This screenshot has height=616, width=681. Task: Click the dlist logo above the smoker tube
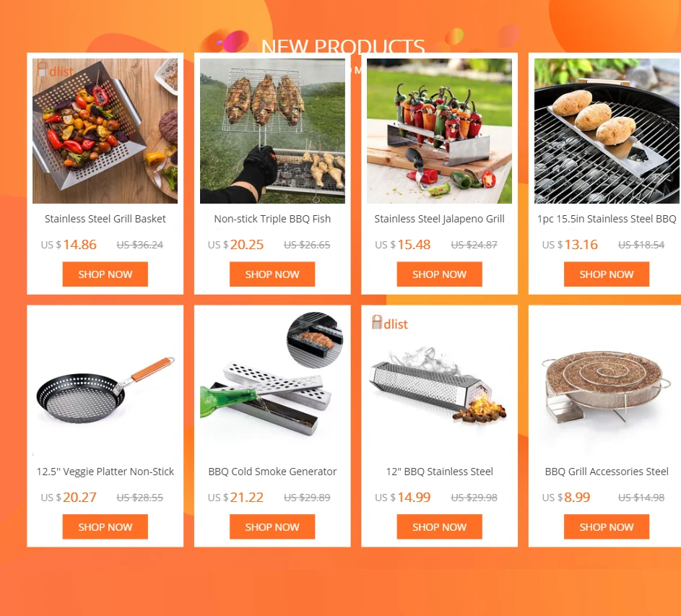click(x=389, y=323)
